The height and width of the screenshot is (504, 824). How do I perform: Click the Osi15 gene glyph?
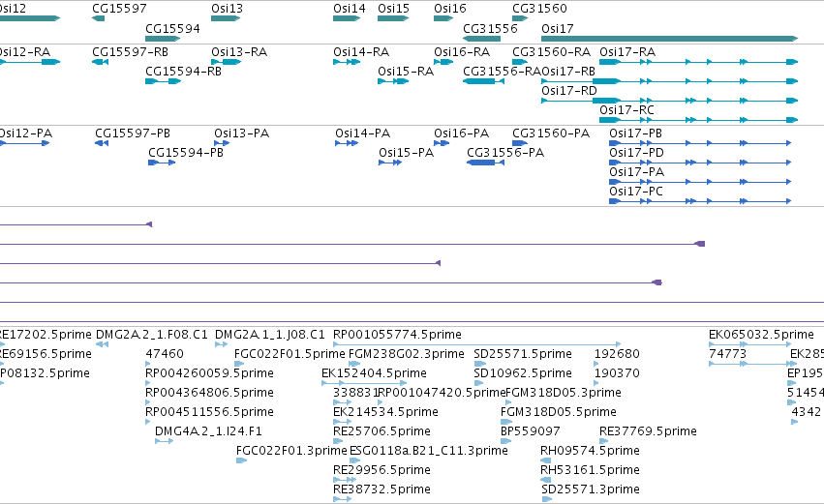click(x=393, y=18)
